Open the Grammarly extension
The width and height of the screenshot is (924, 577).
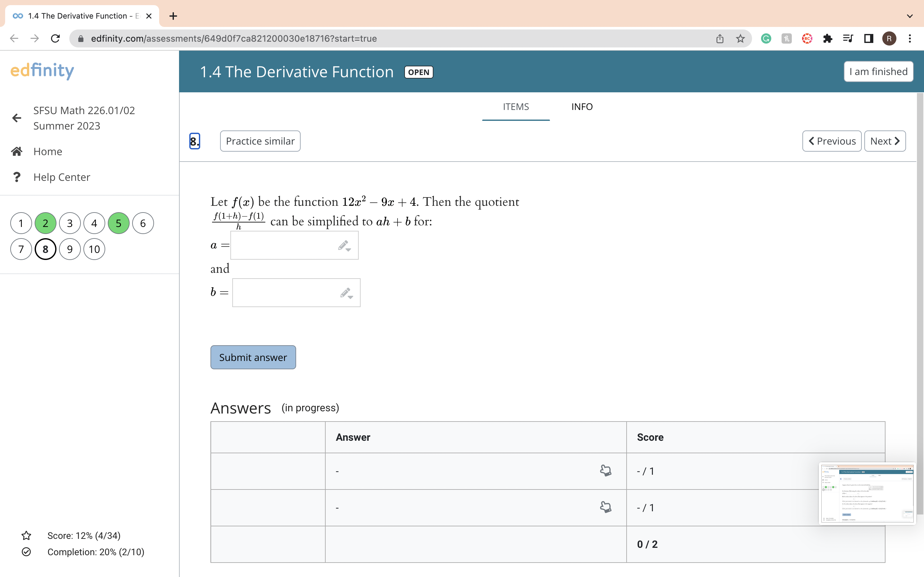[765, 38]
